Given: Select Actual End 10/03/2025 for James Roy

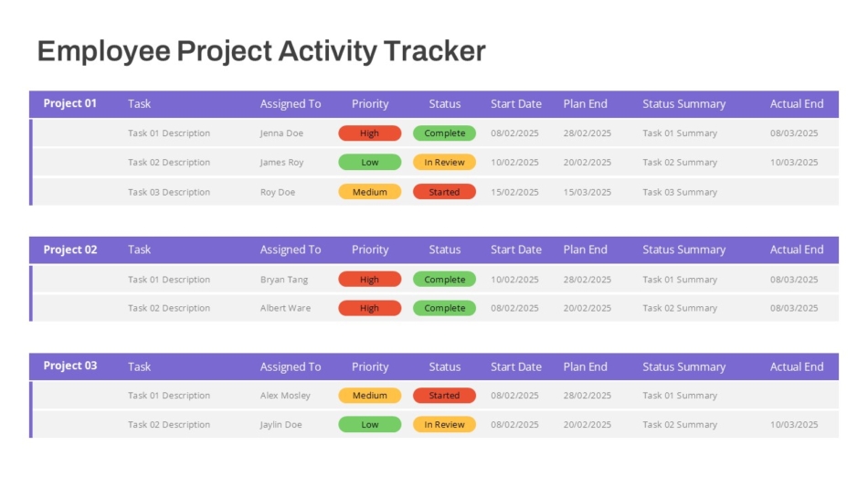Looking at the screenshot, I should tap(794, 163).
